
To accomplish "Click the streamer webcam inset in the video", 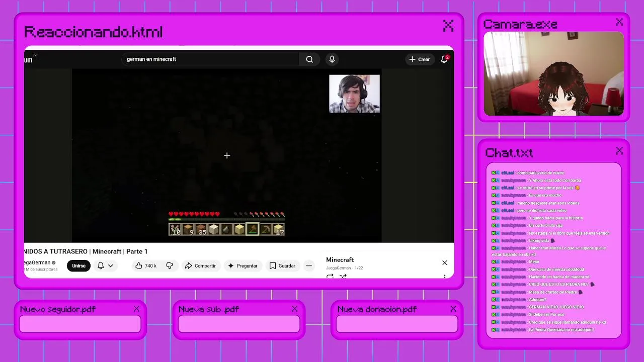I will (354, 94).
